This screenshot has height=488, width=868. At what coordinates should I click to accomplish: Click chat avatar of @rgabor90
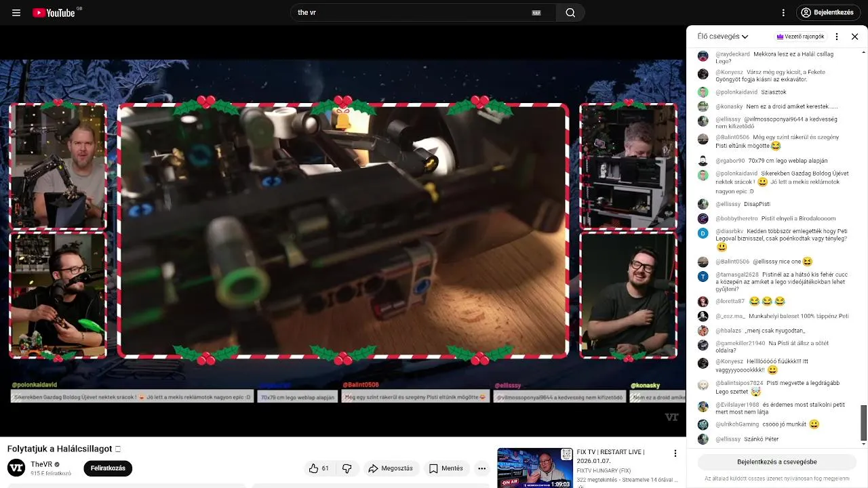pyautogui.click(x=703, y=161)
